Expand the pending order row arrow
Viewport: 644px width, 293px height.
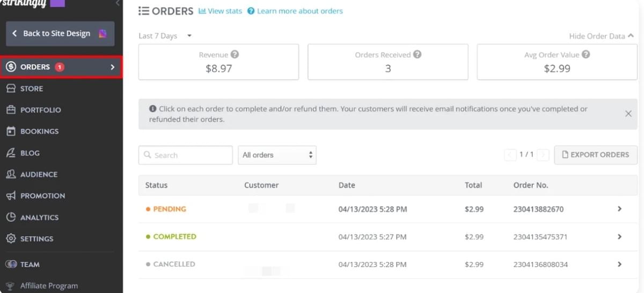point(619,209)
